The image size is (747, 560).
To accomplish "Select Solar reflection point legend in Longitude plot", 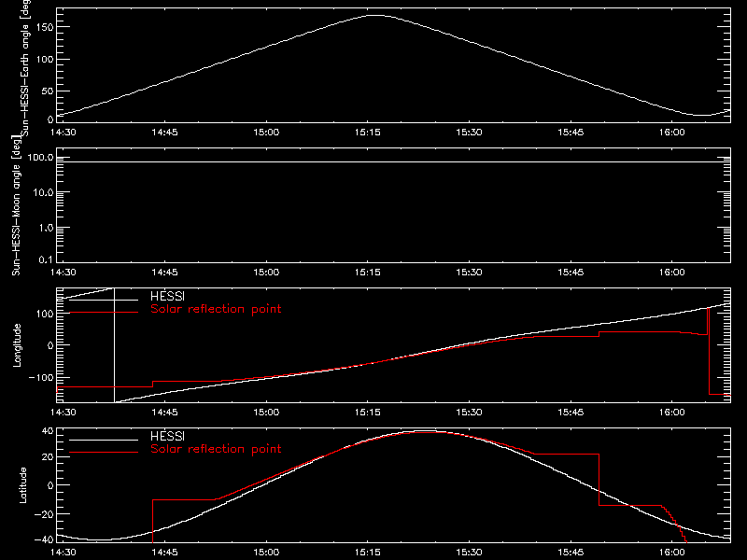I will 216,309.
